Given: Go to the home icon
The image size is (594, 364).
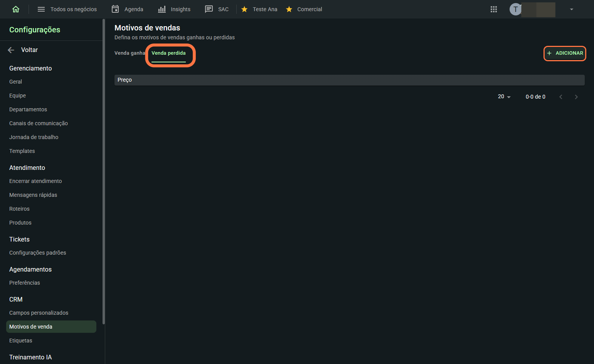Looking at the screenshot, I should pos(16,9).
